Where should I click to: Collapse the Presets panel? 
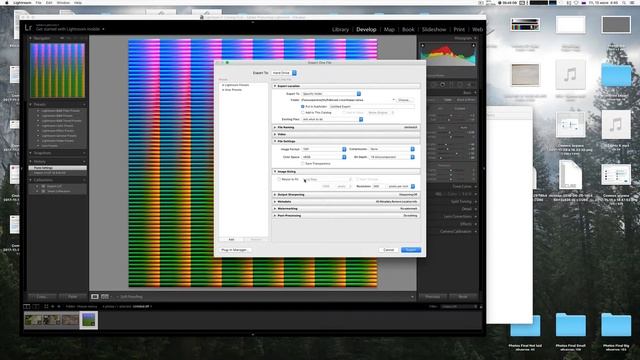point(31,104)
